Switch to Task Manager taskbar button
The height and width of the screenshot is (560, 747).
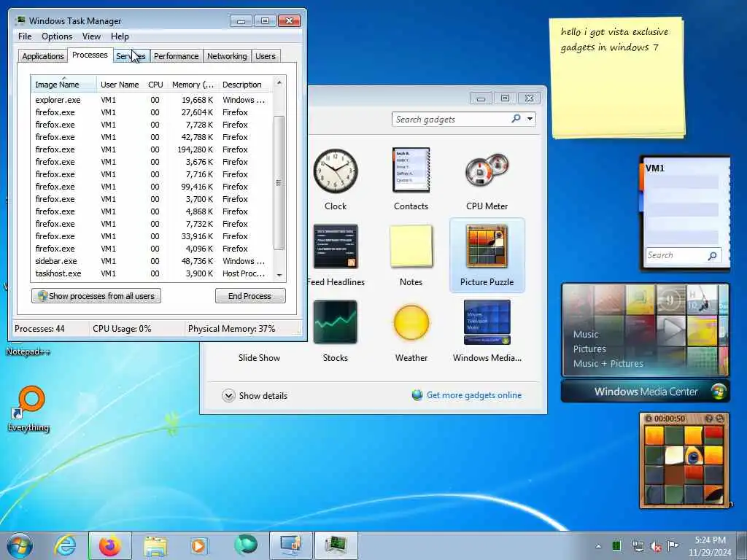point(336,545)
